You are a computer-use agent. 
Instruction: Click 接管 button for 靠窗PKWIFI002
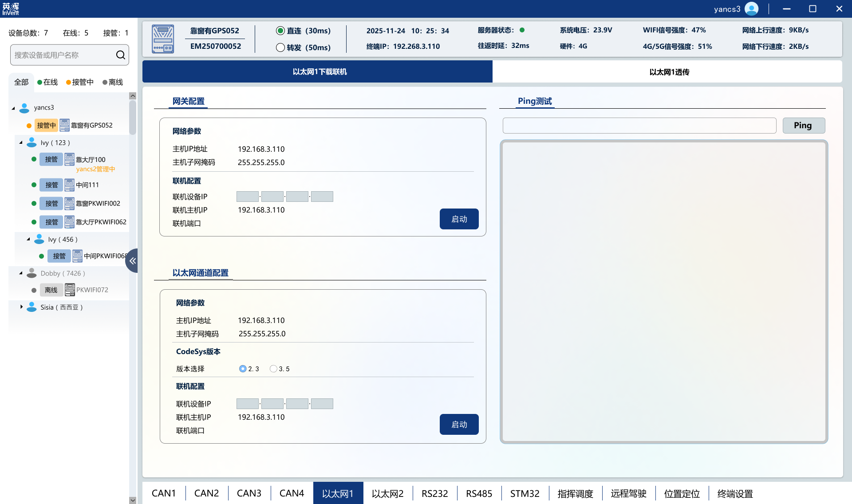(x=51, y=204)
